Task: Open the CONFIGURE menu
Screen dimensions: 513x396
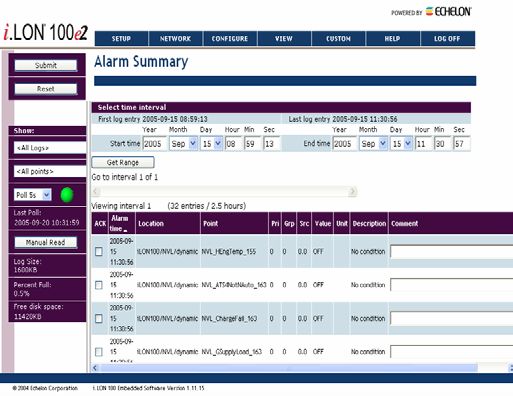Action: 230,39
